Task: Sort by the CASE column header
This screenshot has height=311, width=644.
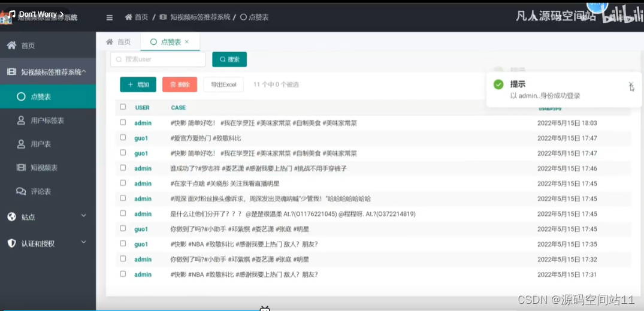Action: [179, 108]
